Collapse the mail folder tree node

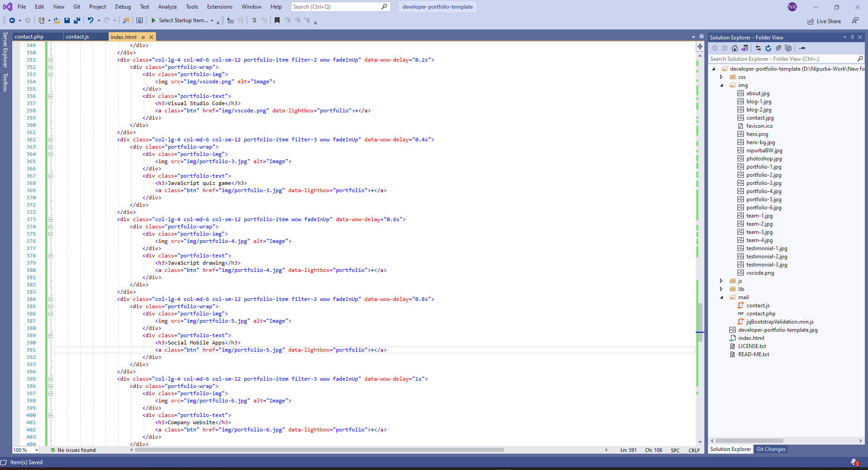coord(722,297)
